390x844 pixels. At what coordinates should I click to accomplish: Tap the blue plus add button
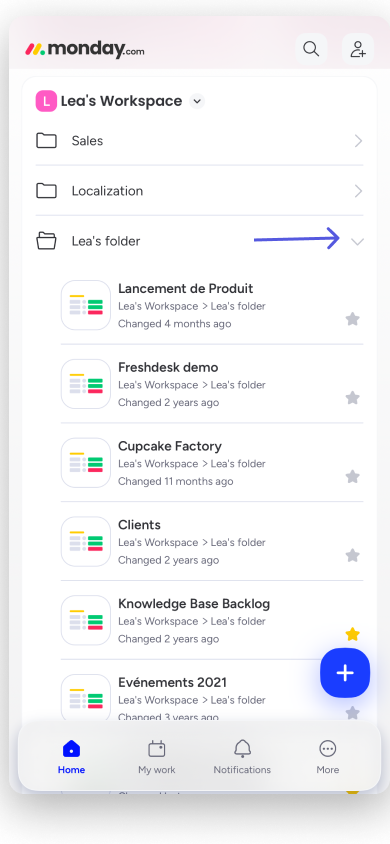pos(345,673)
